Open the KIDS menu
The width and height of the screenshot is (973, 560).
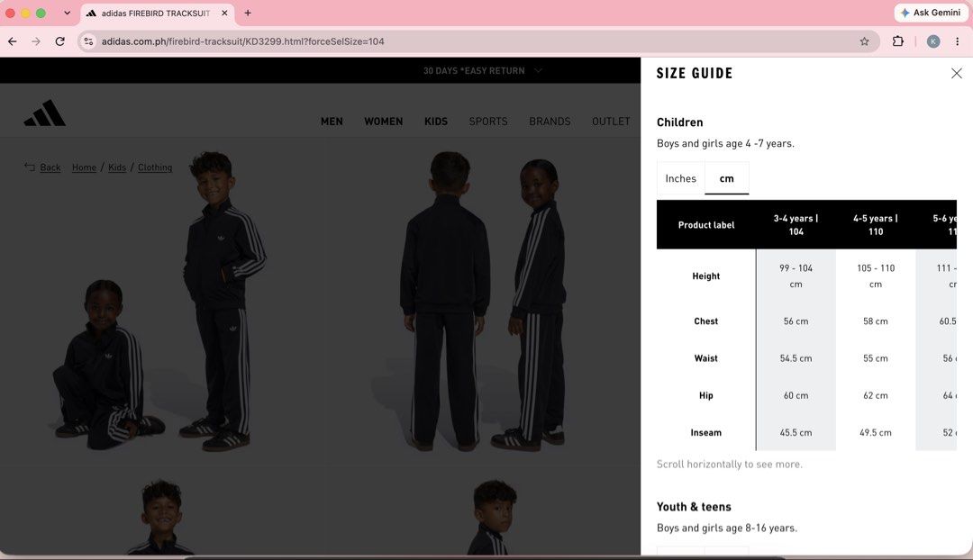[x=436, y=122]
